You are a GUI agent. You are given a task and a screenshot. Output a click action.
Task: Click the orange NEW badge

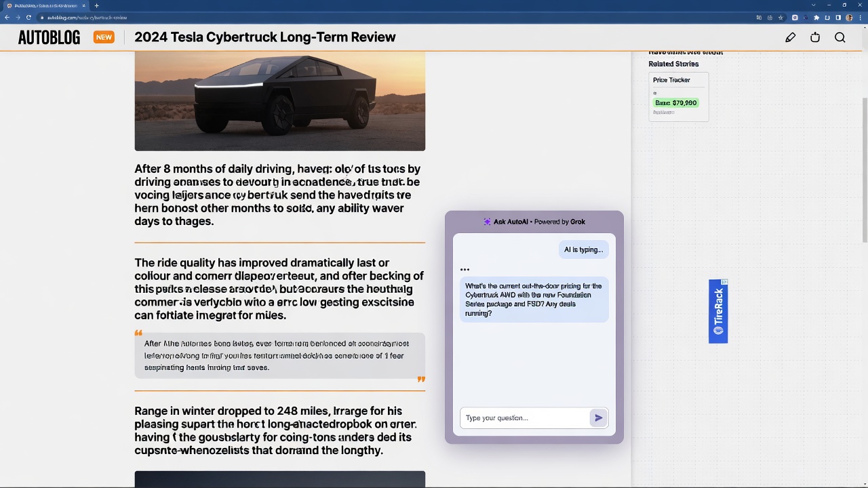coord(104,37)
